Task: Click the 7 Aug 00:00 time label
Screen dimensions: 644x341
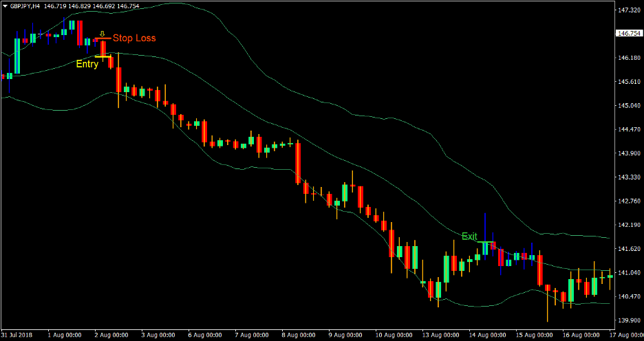Action: (x=253, y=335)
